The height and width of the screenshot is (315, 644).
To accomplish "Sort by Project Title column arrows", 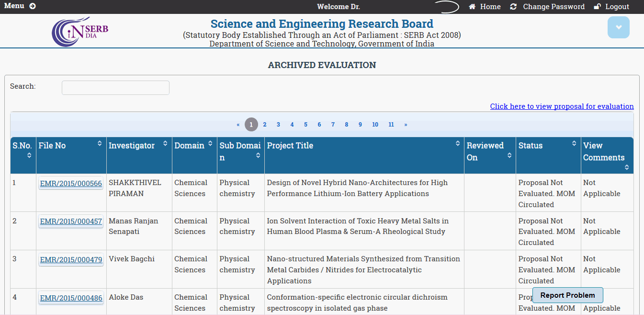I will click(457, 143).
